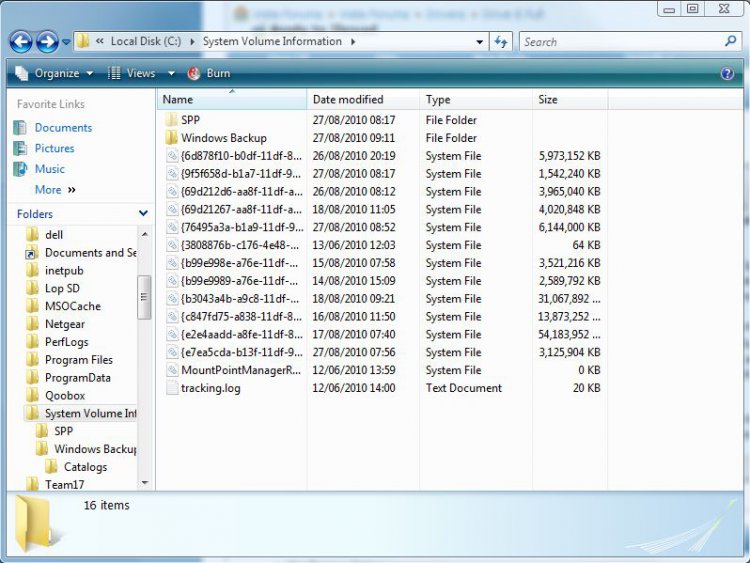The height and width of the screenshot is (563, 750).
Task: Click the magnifying glass search icon
Action: pyautogui.click(x=730, y=41)
